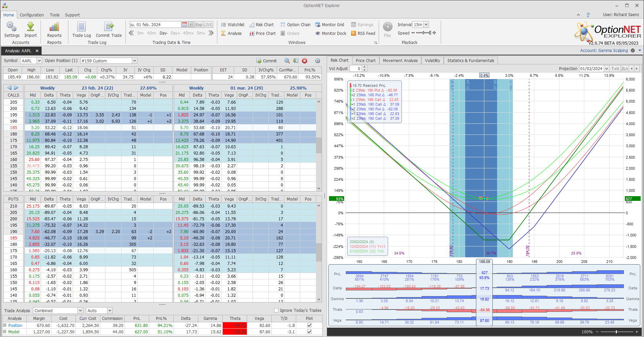Expand the Position analysis row
The image size is (644, 337).
(5, 325)
